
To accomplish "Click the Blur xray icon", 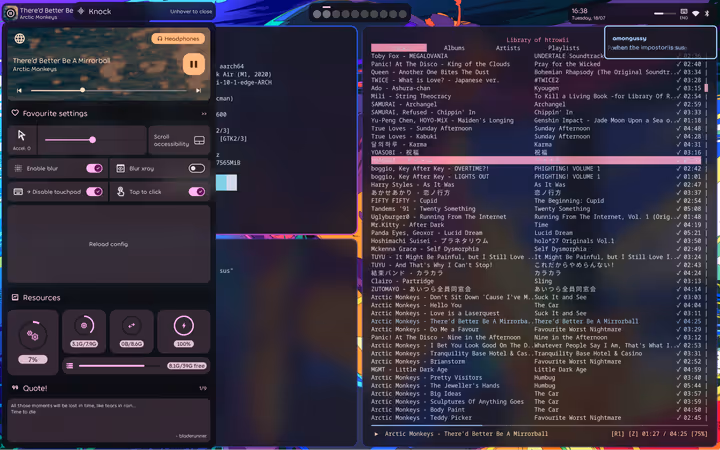I will pyautogui.click(x=120, y=169).
